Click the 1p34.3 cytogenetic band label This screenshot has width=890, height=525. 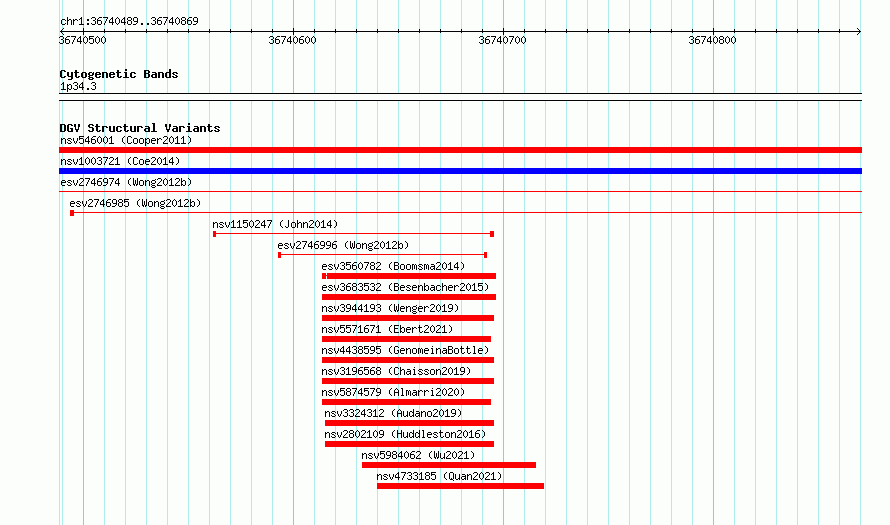pos(78,86)
